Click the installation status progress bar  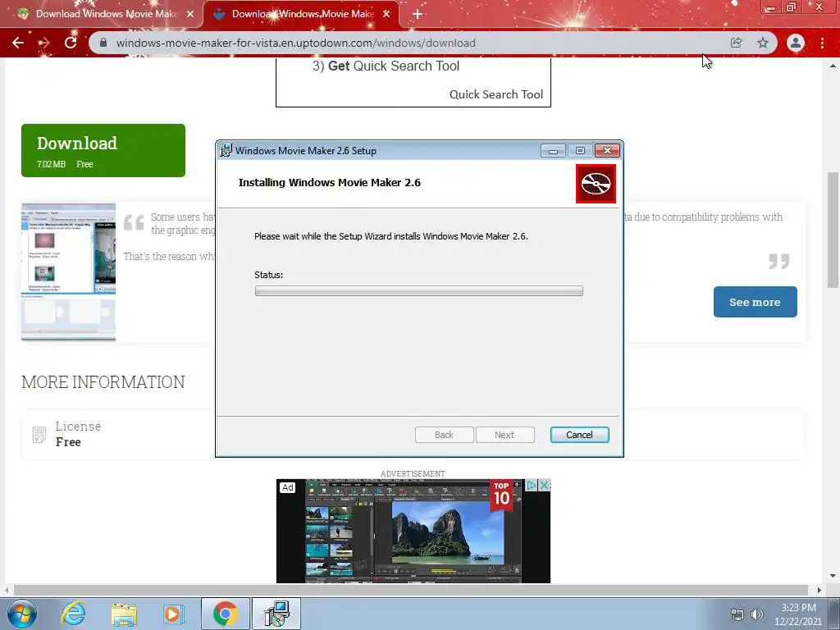coord(419,291)
